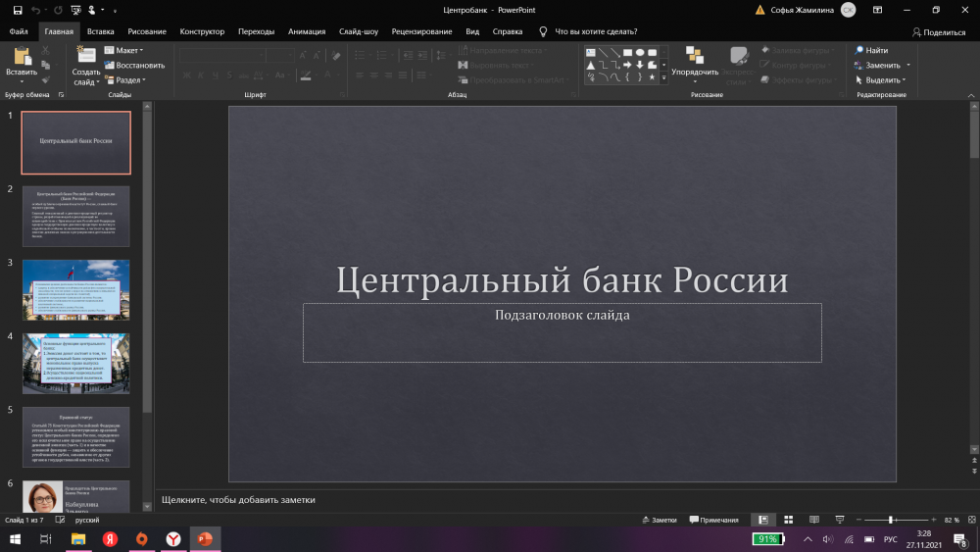Fit slide to current window icon
The width and height of the screenshot is (980, 552).
969,520
